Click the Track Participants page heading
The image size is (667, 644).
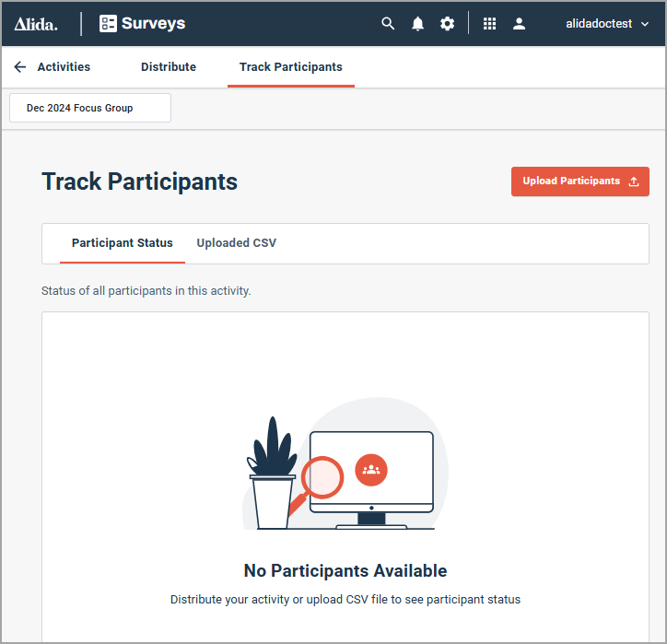(139, 181)
